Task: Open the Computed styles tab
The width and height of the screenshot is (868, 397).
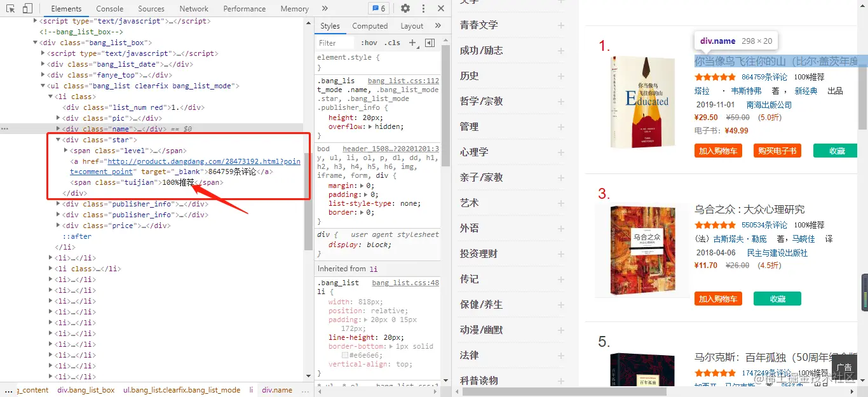Action: 370,26
